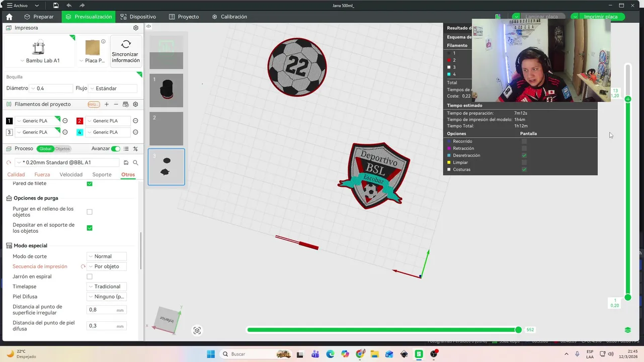644x362 pixels.
Task: Toggle Pared de filete checkbox
Action: click(90, 184)
